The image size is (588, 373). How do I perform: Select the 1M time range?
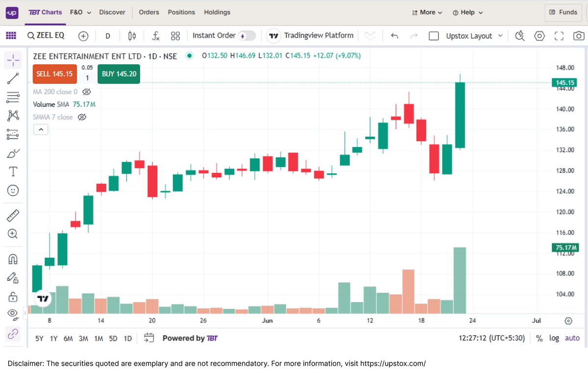coord(98,338)
